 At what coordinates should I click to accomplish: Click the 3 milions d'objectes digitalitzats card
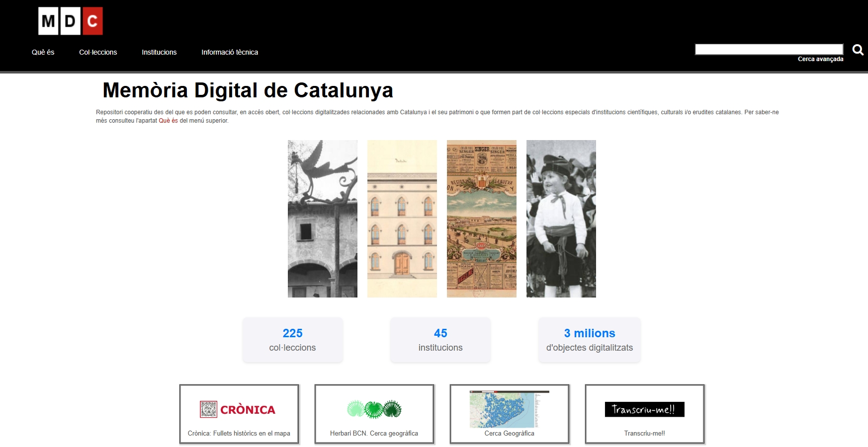589,340
